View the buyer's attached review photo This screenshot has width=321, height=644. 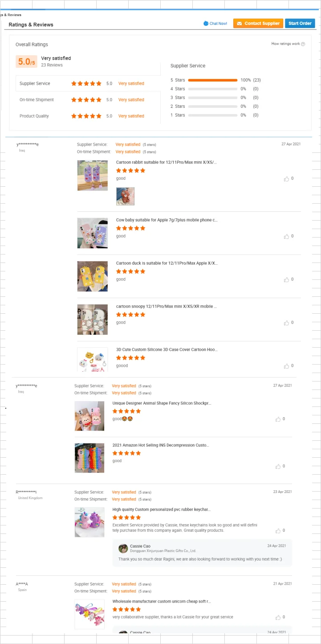[x=125, y=197]
